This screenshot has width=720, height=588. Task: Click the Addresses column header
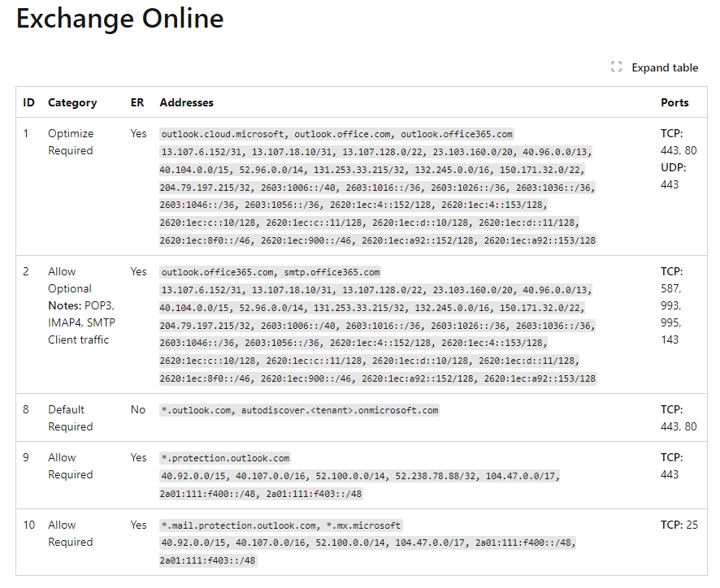(x=186, y=102)
